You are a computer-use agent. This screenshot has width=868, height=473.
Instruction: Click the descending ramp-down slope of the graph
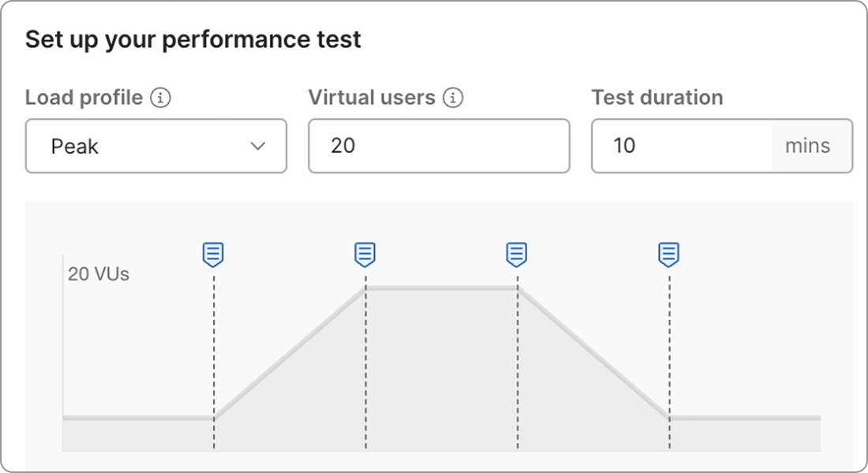[x=593, y=352]
